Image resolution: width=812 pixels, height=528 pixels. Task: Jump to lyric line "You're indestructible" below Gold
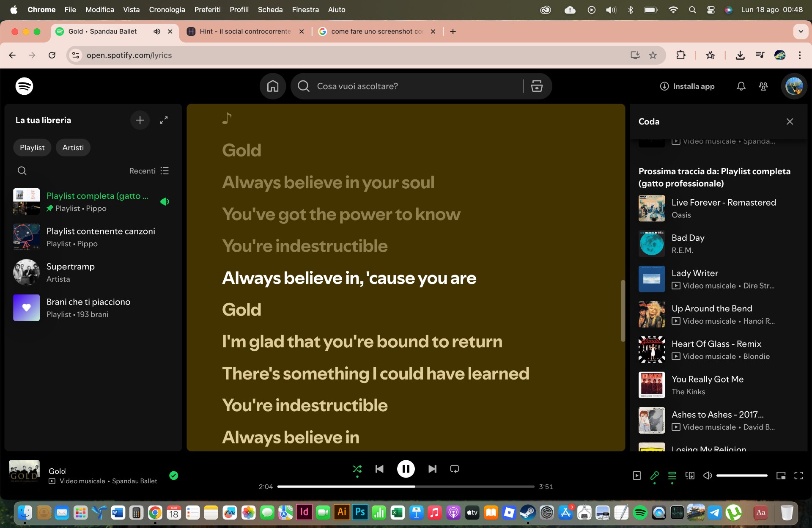point(304,405)
